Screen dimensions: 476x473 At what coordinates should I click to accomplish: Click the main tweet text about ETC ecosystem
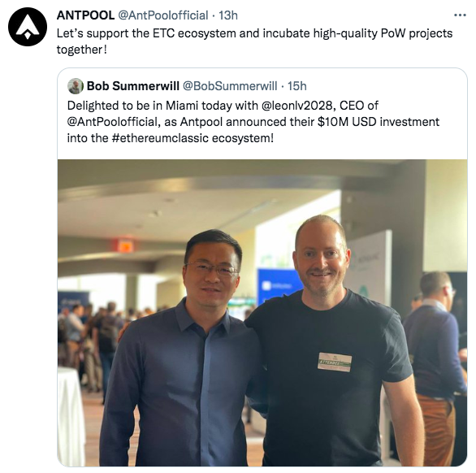[x=254, y=41]
